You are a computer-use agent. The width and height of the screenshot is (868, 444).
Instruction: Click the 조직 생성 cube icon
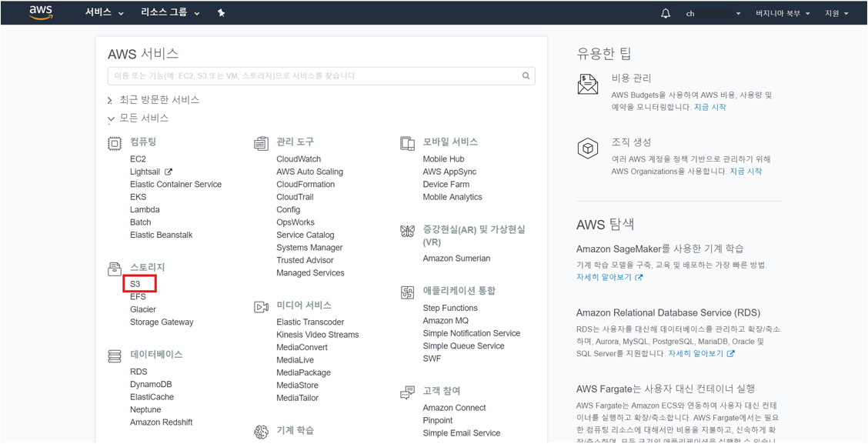pyautogui.click(x=588, y=149)
